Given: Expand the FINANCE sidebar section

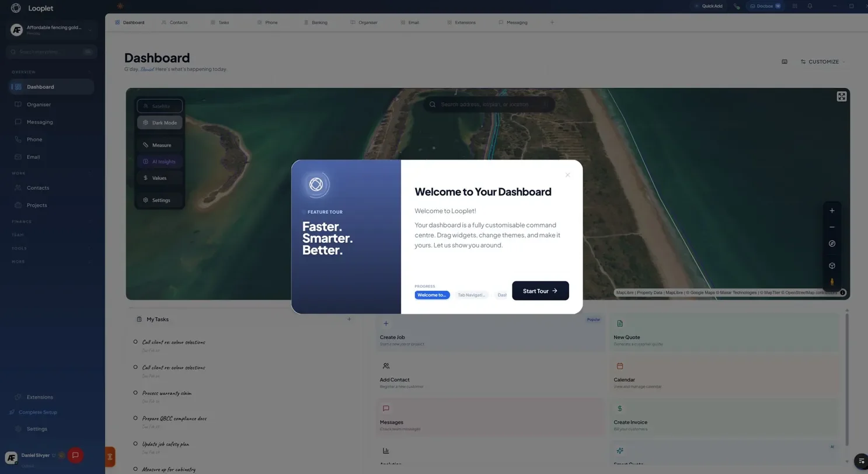Looking at the screenshot, I should pos(51,222).
